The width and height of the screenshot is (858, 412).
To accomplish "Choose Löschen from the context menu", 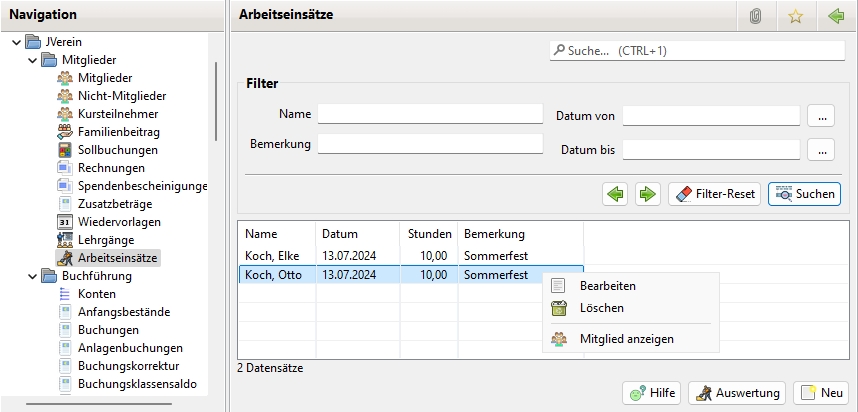I will click(601, 308).
